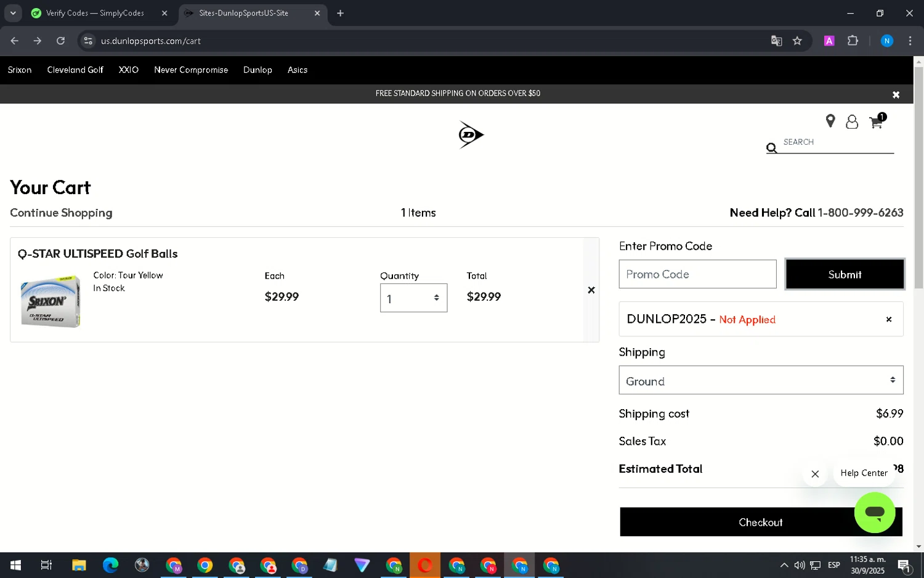Open the Opera browser taskbar icon
Screen dimensions: 924x578
tap(425, 565)
